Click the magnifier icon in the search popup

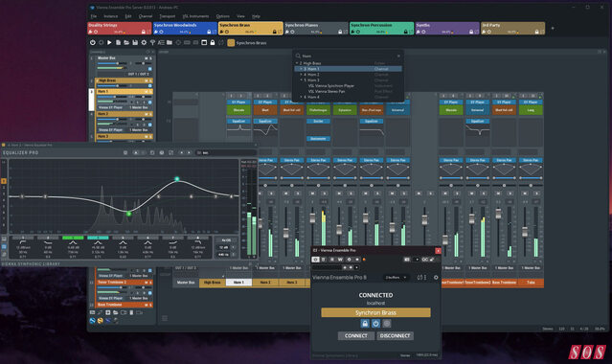click(298, 56)
